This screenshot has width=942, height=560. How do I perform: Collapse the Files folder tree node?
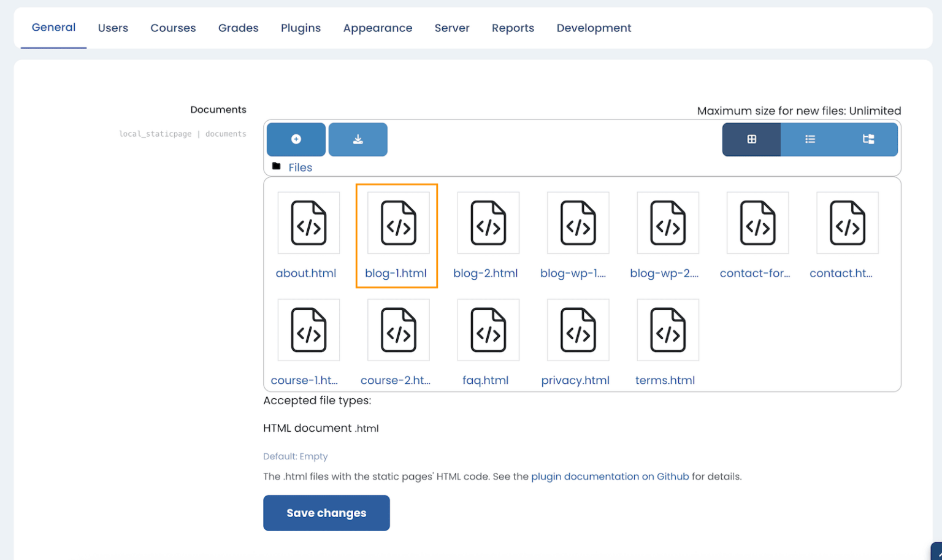click(276, 166)
